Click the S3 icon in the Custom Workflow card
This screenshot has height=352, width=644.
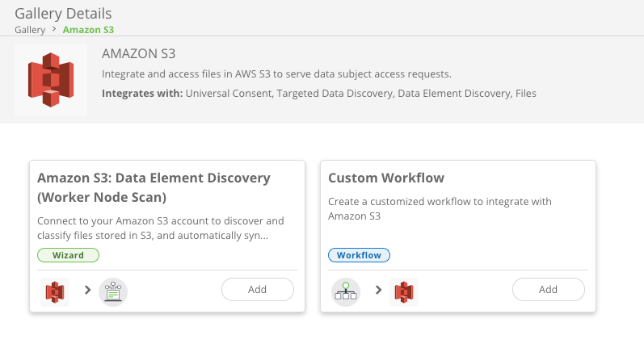[404, 292]
